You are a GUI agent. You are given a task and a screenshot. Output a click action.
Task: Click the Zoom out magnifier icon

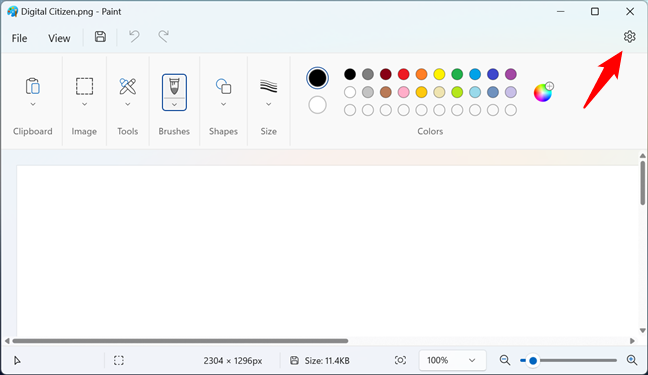pyautogui.click(x=505, y=360)
